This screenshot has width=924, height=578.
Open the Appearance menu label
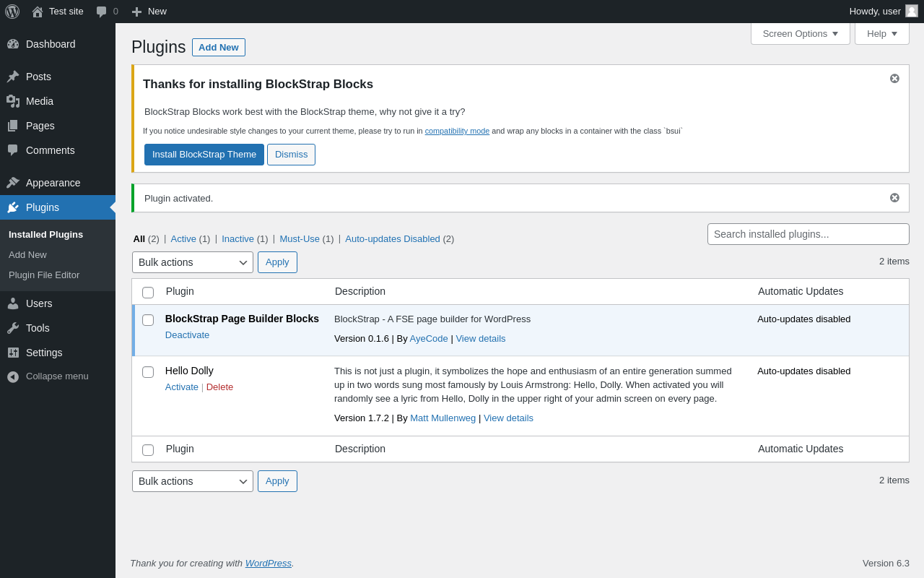coord(53,183)
